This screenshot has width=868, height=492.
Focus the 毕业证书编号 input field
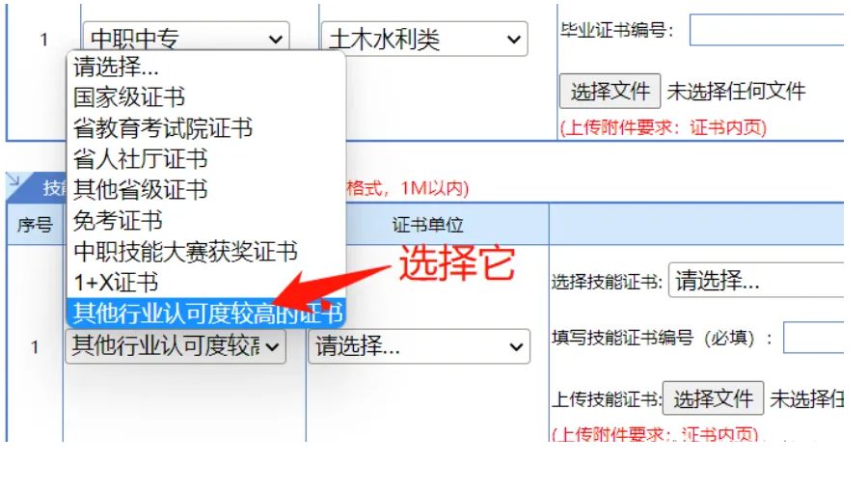click(767, 30)
